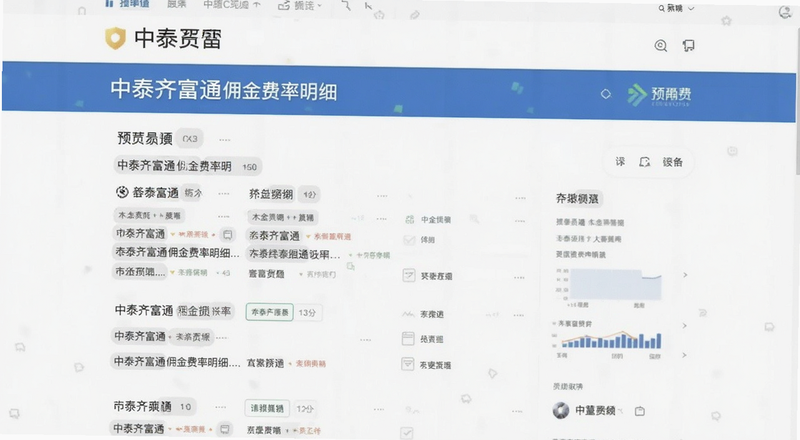The height and width of the screenshot is (440, 800).
Task: Select the first top tab with blue icon
Action: click(127, 4)
